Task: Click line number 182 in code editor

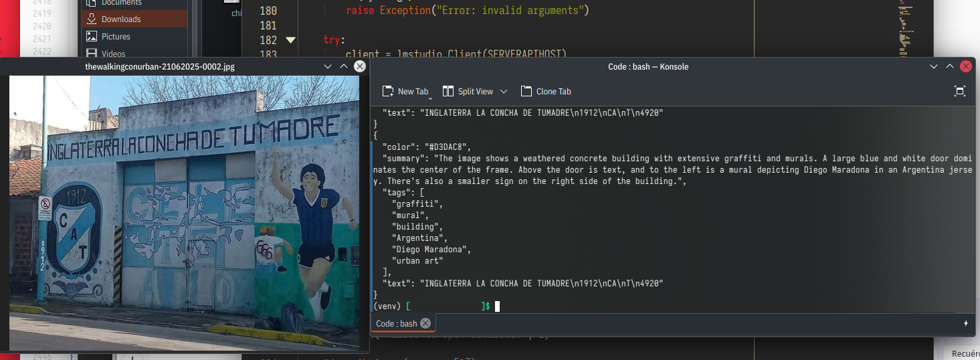Action: pos(268,40)
